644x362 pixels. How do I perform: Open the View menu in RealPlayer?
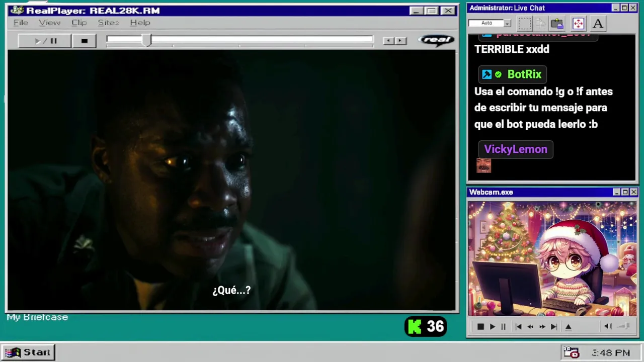click(x=49, y=23)
